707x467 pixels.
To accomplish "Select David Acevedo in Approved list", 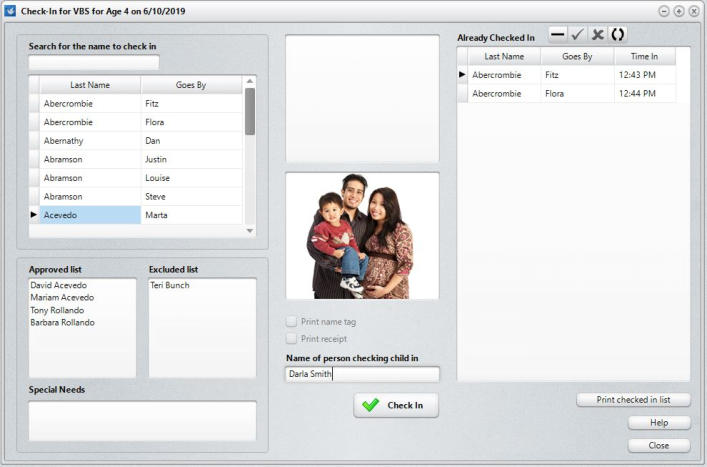I will pos(59,285).
